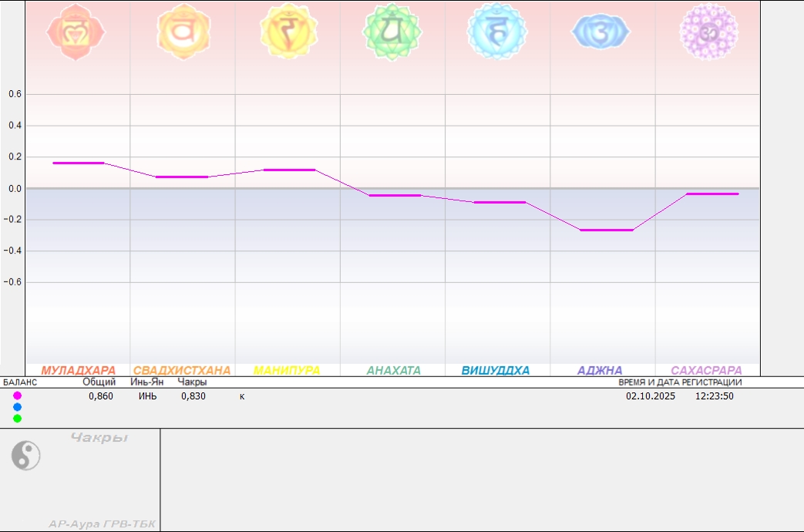Click the ВИШУДДХА axis label
The width and height of the screenshot is (804, 532).
pos(496,371)
